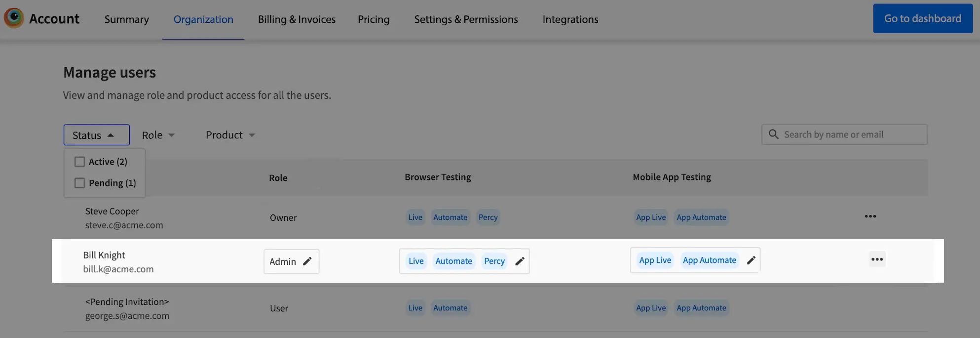Screen dimensions: 980x338
Task: Open more options for Steve Cooper
Action: [x=870, y=216]
